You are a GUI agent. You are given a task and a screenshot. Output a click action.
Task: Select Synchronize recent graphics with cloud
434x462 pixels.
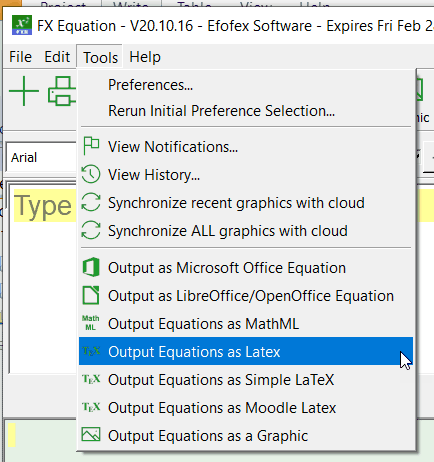click(x=246, y=203)
